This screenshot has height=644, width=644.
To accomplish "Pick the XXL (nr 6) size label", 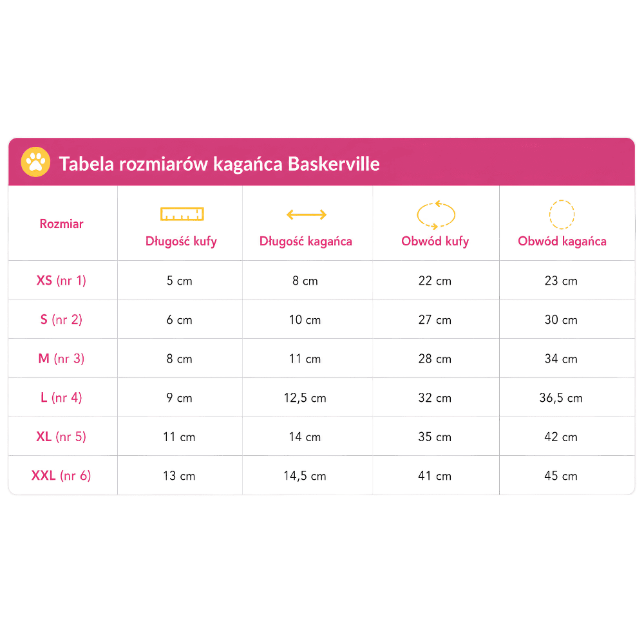I will point(61,476).
